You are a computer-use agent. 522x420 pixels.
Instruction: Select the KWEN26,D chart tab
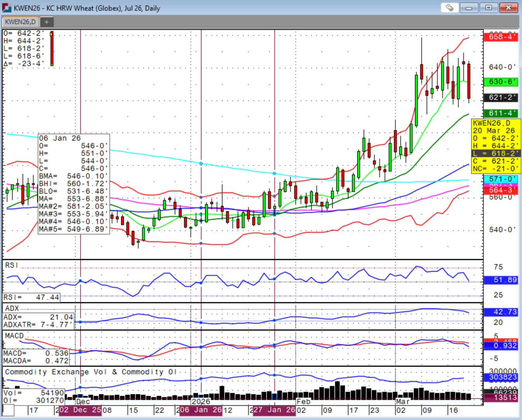point(20,22)
